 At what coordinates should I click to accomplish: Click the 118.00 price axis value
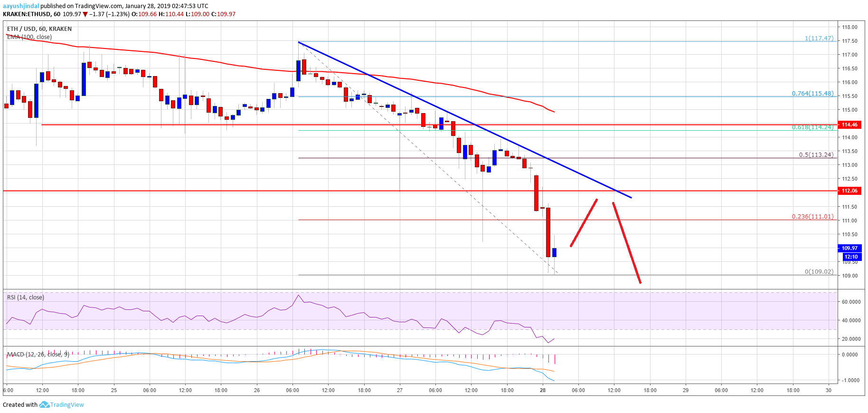click(849, 27)
